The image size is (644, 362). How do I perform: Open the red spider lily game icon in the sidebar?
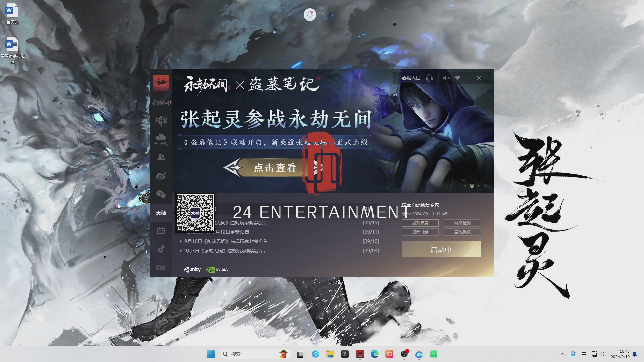[x=161, y=83]
